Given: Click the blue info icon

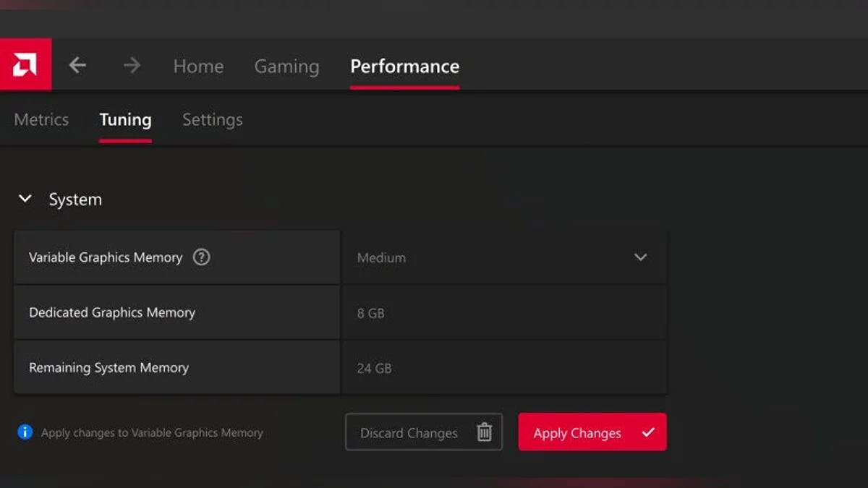Looking at the screenshot, I should click(x=25, y=432).
